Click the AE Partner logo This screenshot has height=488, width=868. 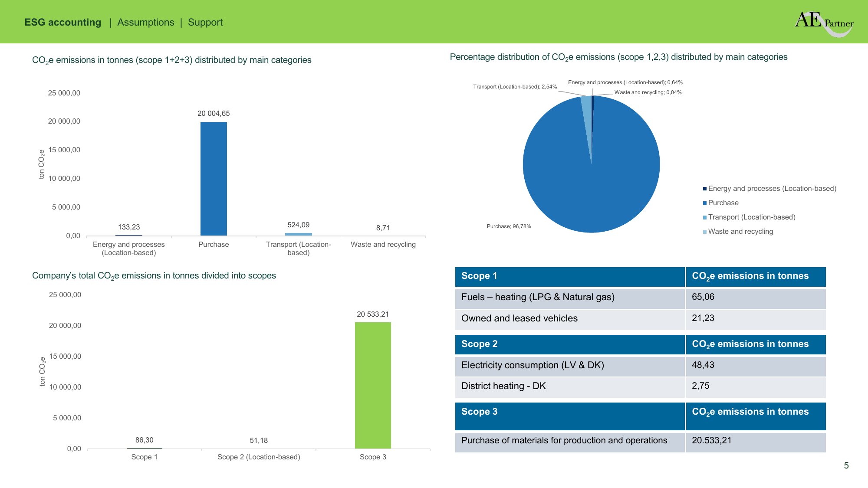[x=824, y=23]
